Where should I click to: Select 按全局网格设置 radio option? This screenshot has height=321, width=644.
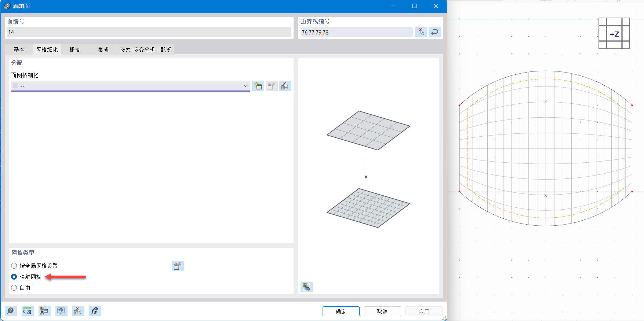pos(14,266)
